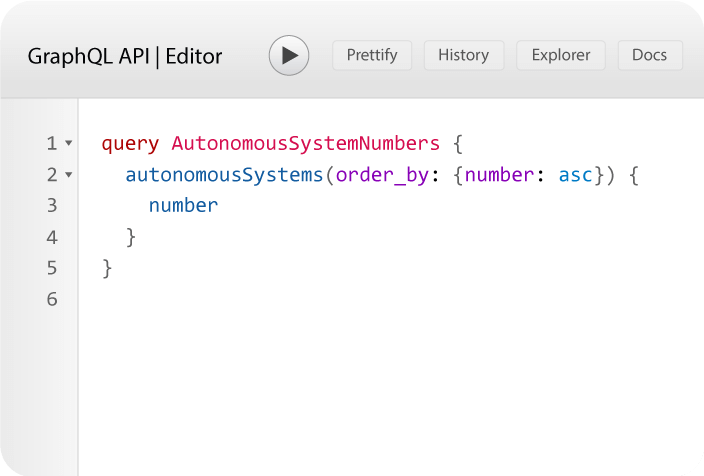This screenshot has width=704, height=476.
Task: Click the Prettify button
Action: [372, 55]
